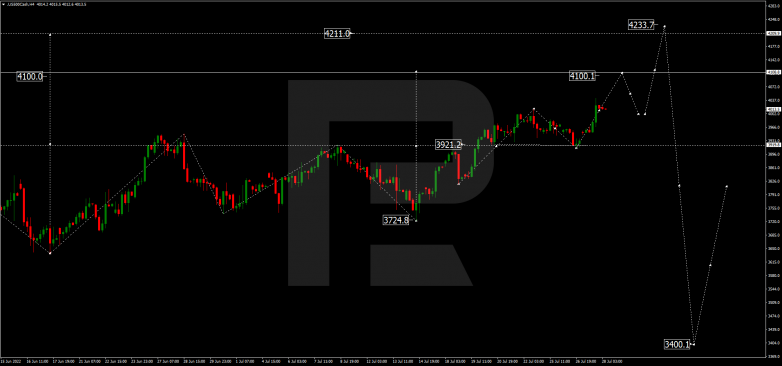Select the 4100.0 horizontal line label
Image resolution: width=782 pixels, height=366 pixels.
click(29, 76)
